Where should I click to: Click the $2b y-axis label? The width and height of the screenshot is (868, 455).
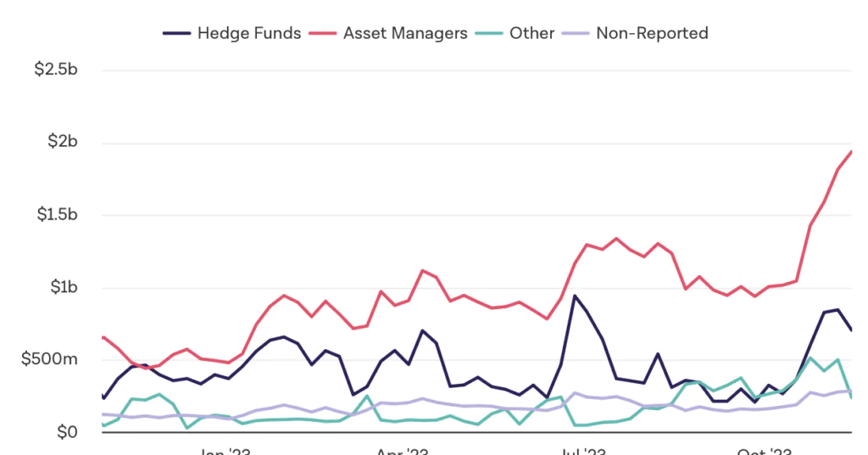click(x=64, y=141)
